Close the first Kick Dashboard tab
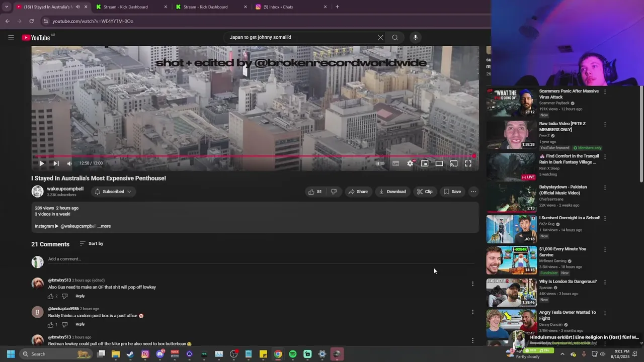Viewport: 644px width, 362px height. pyautogui.click(x=166, y=7)
